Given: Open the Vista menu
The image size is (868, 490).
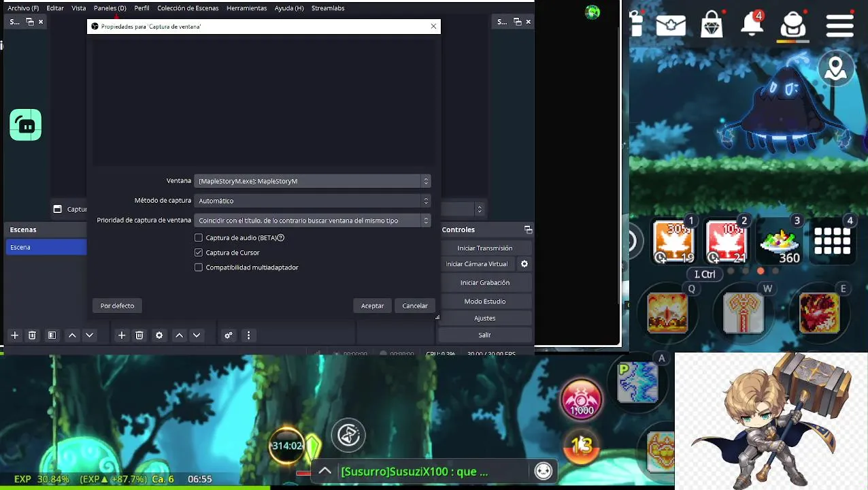Looking at the screenshot, I should pyautogui.click(x=79, y=8).
